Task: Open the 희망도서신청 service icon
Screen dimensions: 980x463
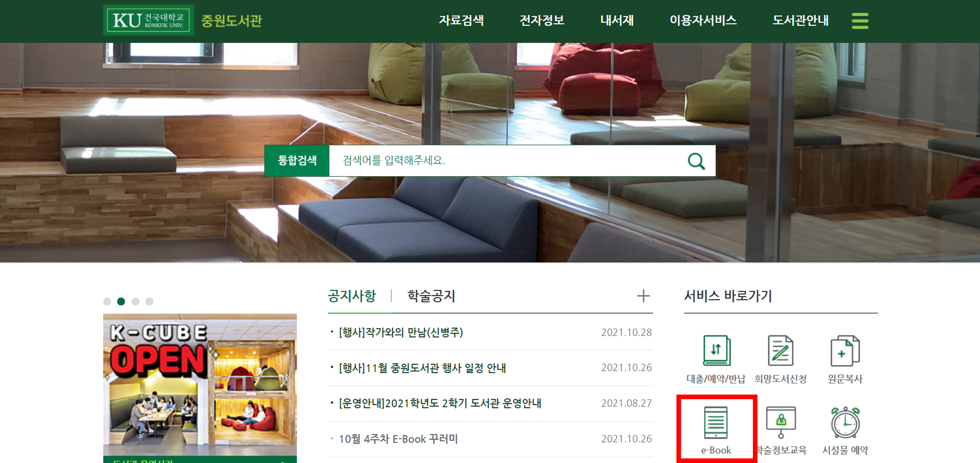Action: click(780, 351)
